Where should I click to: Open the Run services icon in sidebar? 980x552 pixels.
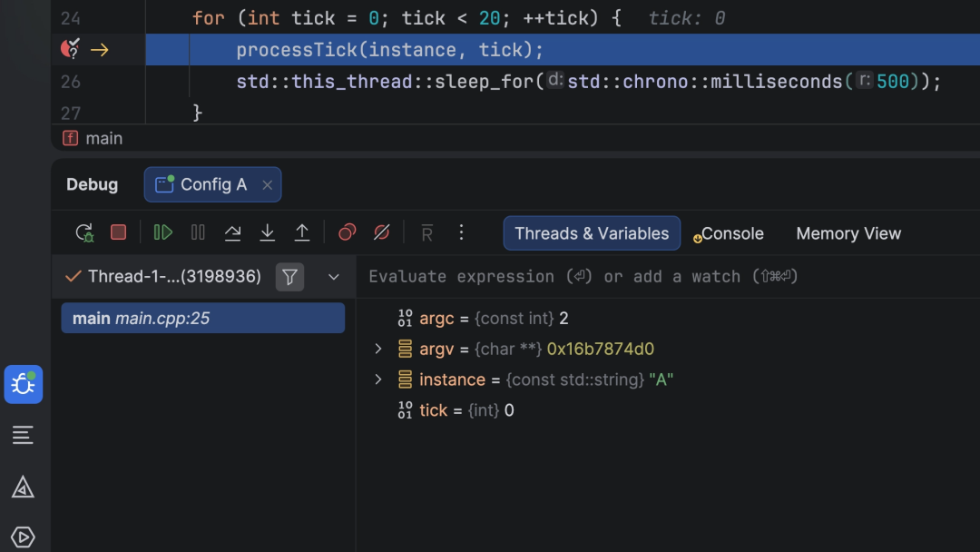[23, 537]
